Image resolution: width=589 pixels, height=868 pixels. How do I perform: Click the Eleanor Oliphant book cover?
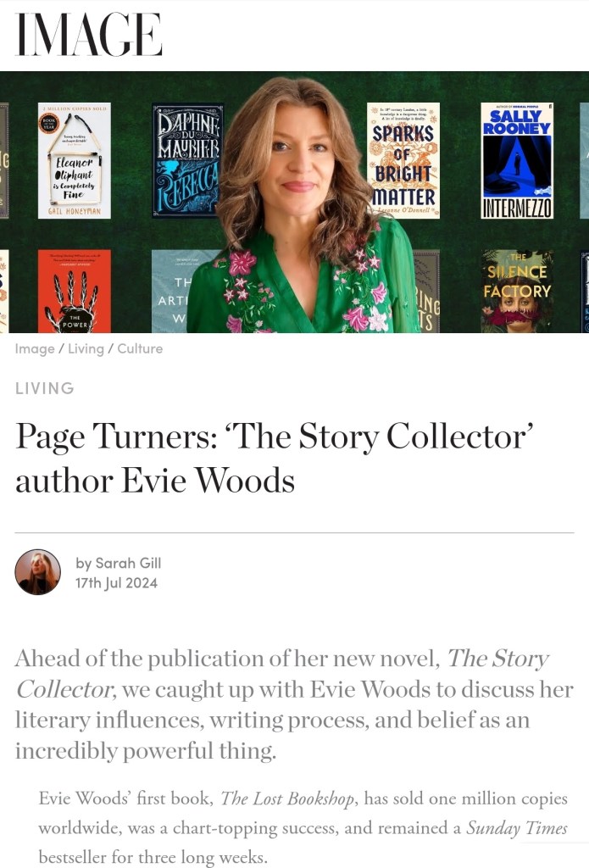[x=75, y=160]
